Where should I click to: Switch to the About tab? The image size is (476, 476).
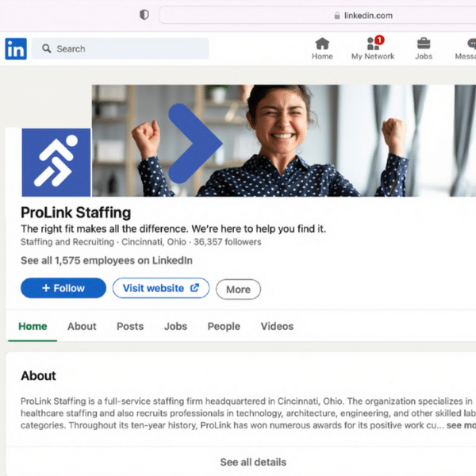(82, 326)
